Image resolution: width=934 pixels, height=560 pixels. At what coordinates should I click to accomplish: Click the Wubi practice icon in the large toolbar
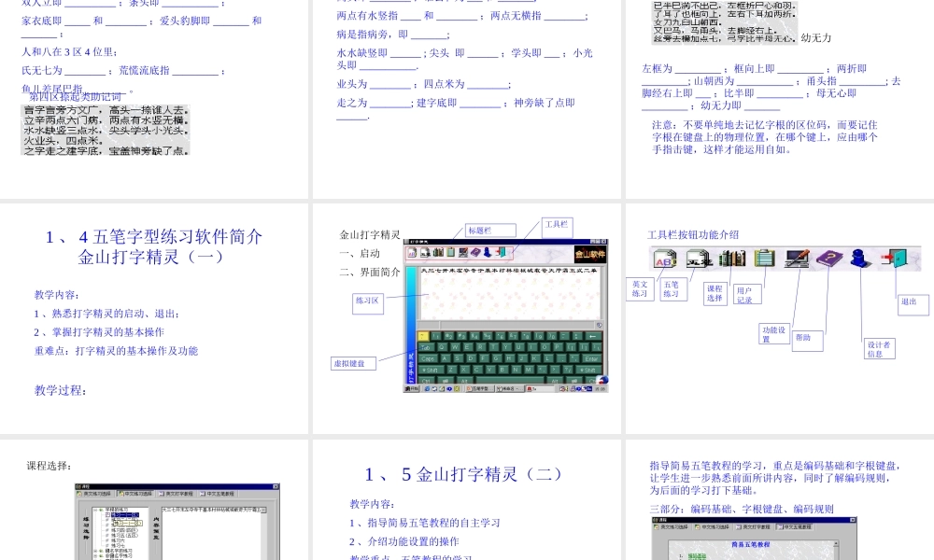698,259
